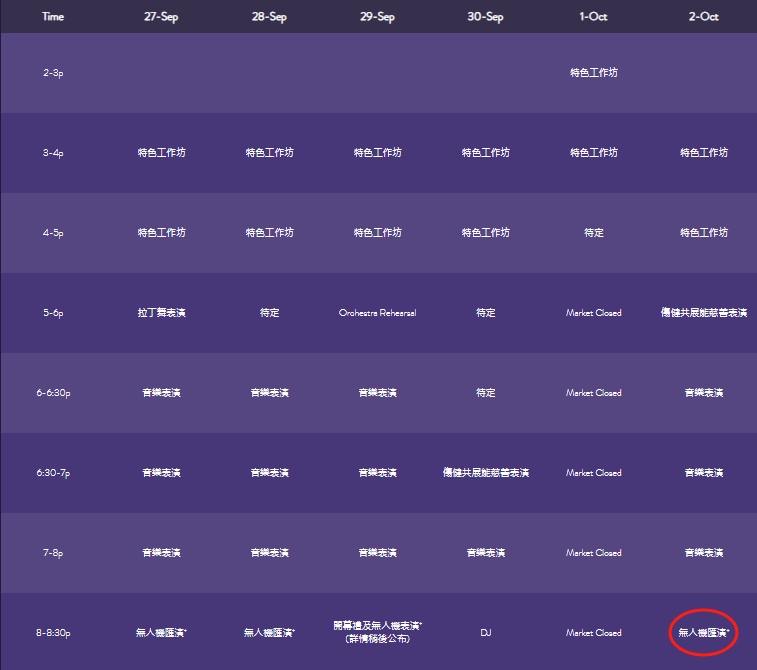Screen dimensions: 757x670
Task: Select the 29-Sep 音樂表演 in the 7-8p row
Action: [377, 553]
